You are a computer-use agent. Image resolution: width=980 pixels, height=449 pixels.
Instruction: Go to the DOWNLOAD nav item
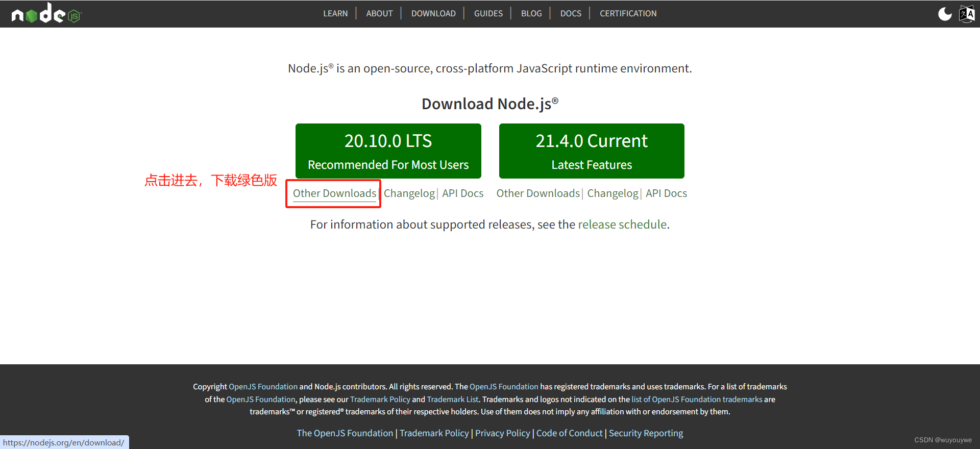(x=433, y=14)
